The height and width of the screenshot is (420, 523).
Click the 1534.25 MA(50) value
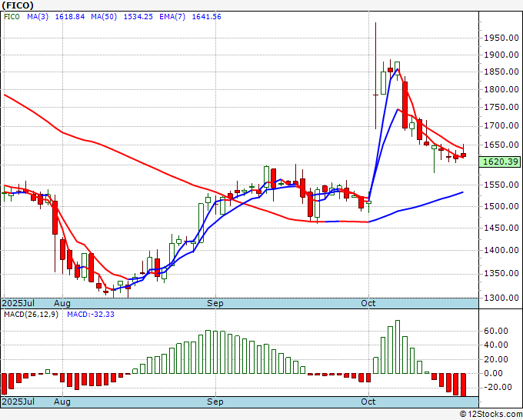(x=138, y=17)
